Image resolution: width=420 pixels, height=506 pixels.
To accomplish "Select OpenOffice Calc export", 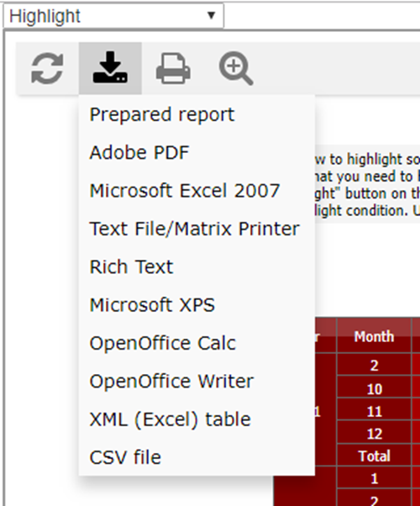I will pyautogui.click(x=197, y=343).
